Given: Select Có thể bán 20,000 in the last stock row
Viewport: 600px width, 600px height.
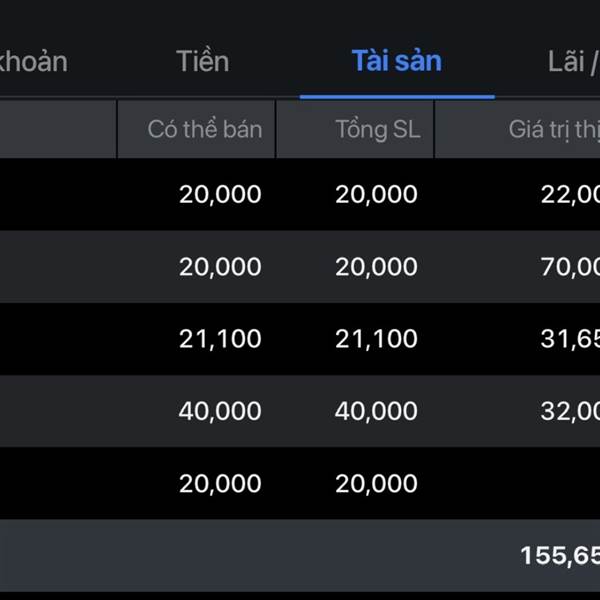Looking at the screenshot, I should coord(220,483).
